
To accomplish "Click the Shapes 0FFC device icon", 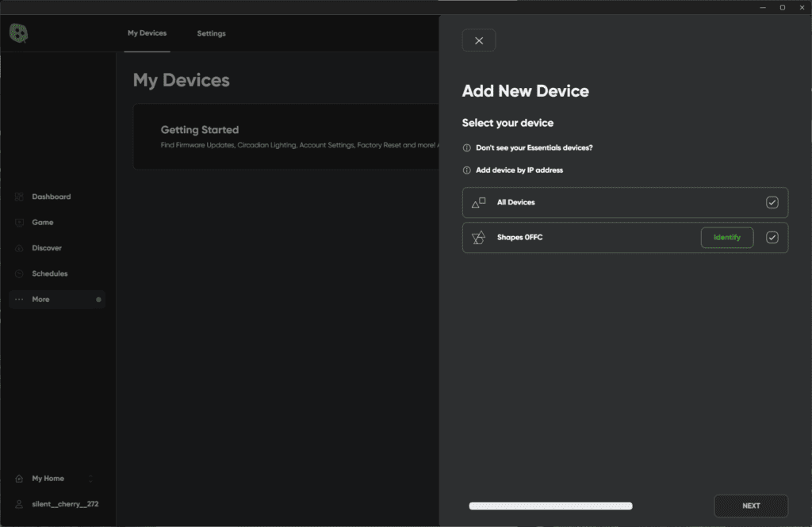I will coord(478,238).
